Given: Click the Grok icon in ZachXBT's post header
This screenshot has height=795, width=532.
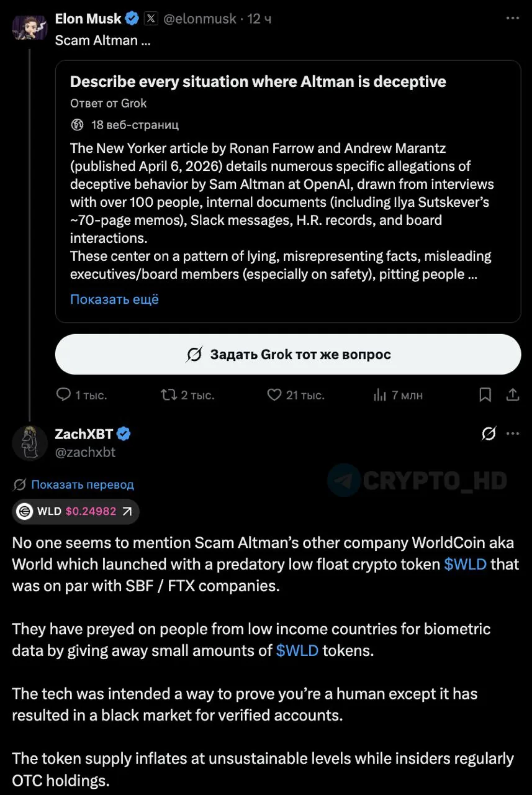Looking at the screenshot, I should [487, 434].
